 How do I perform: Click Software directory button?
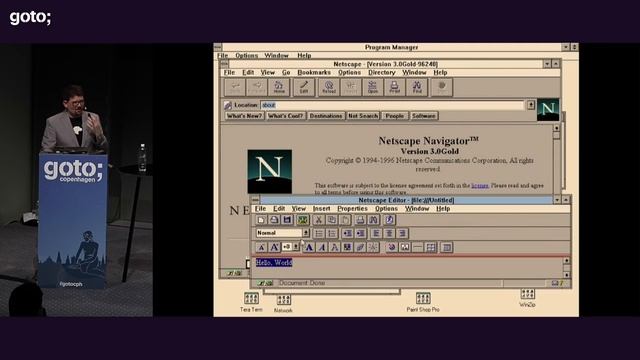424,116
